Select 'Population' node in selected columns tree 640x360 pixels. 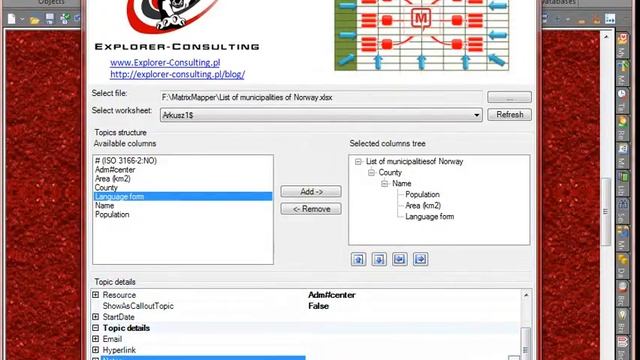[x=422, y=195]
